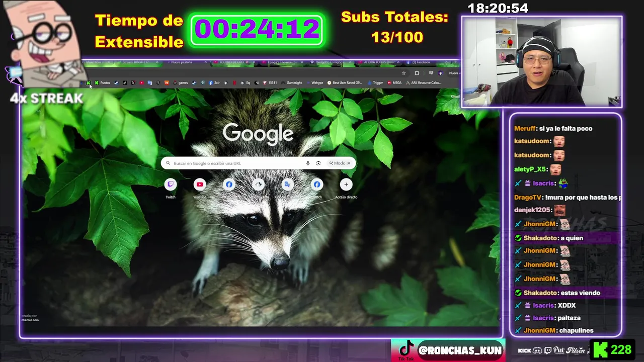The image size is (644, 362).
Task: Click chat message 'si ya le falta poco'
Action: coord(566,128)
